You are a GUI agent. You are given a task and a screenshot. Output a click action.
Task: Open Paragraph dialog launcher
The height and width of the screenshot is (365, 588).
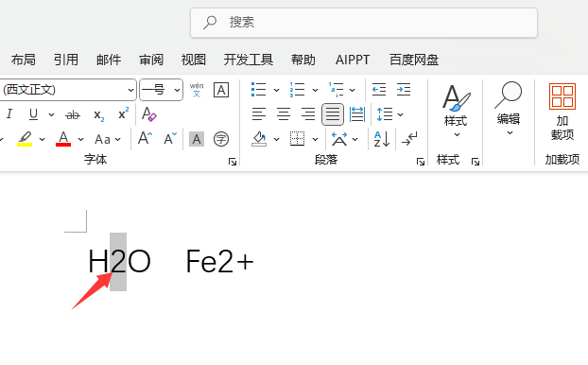tap(421, 162)
